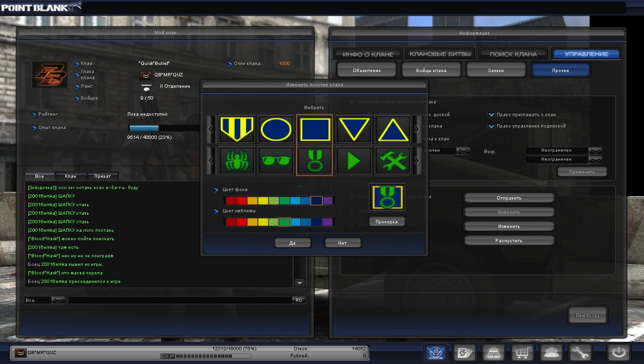This screenshot has width=644, height=364.
Task: Click the enabled Изменить button
Action: point(509,226)
